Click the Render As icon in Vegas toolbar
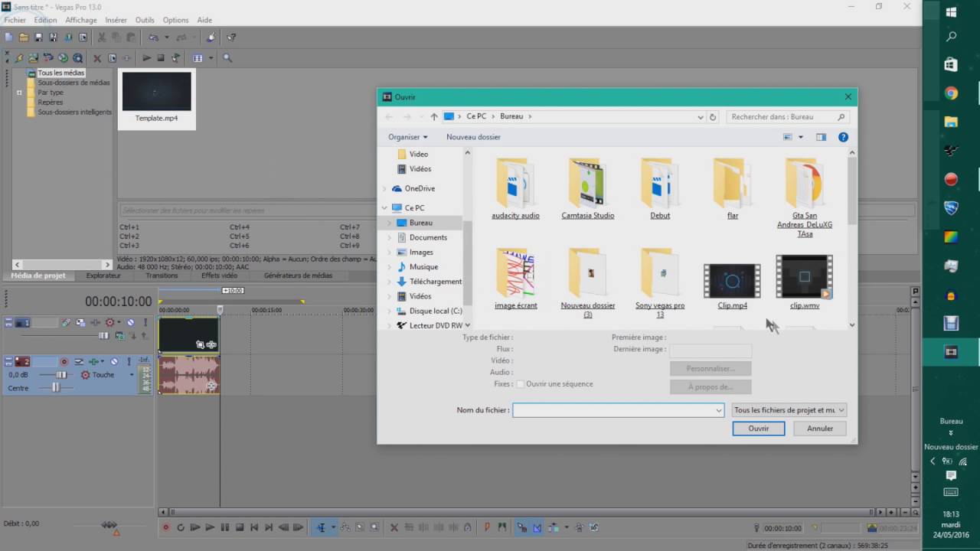This screenshot has height=551, width=980. tap(68, 37)
